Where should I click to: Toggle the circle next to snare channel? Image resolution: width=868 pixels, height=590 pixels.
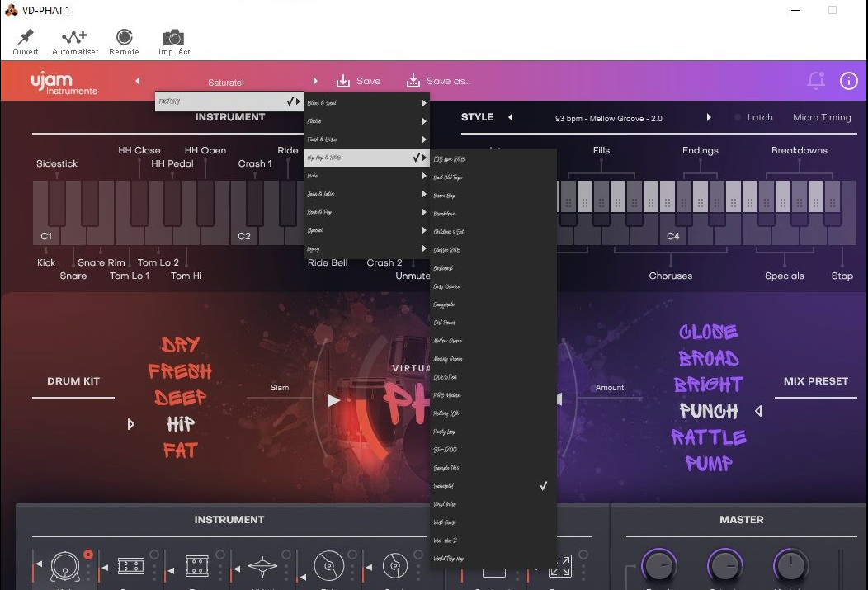pyautogui.click(x=154, y=554)
